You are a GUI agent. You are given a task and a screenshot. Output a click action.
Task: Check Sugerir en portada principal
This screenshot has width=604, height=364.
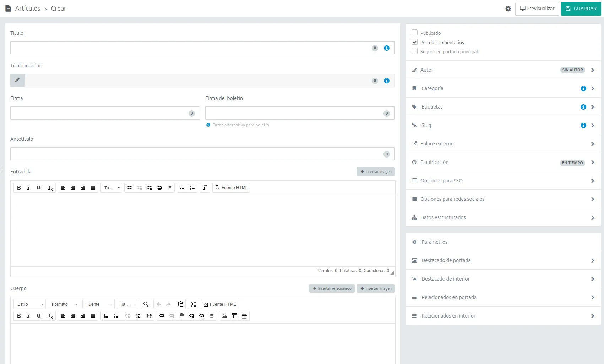tap(414, 51)
